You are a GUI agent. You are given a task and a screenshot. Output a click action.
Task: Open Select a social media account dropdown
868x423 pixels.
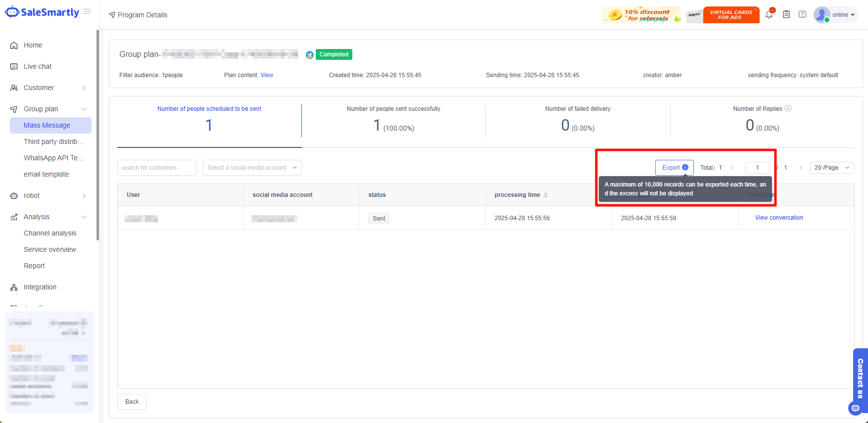(252, 168)
